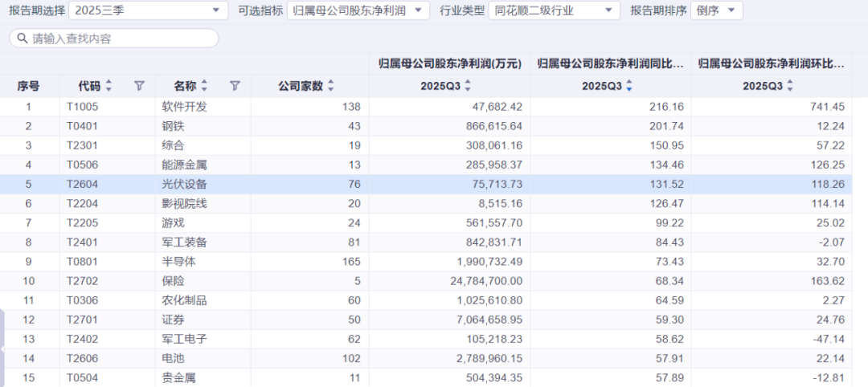The width and height of the screenshot is (868, 387).
Task: Select the 能源金属 industry name
Action: click(x=184, y=165)
